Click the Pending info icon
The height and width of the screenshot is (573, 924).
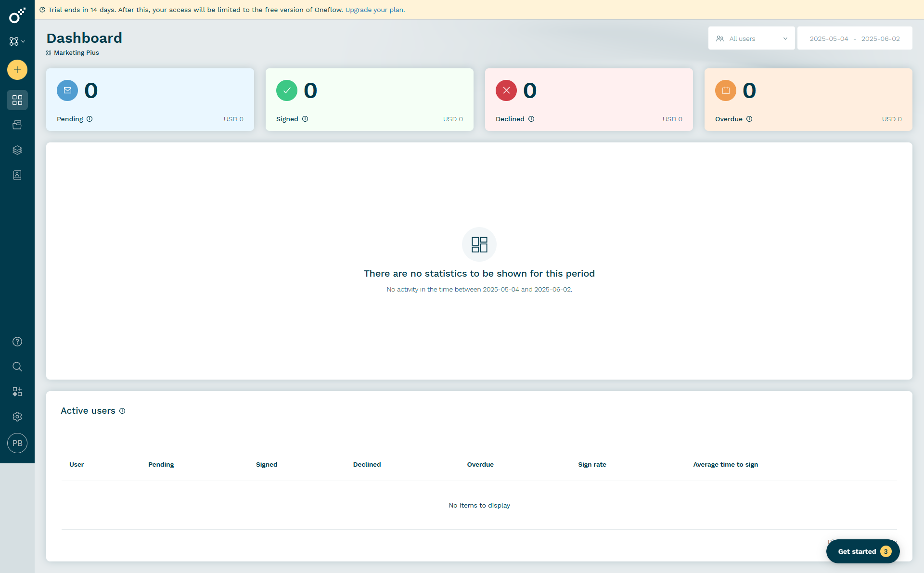(x=90, y=119)
